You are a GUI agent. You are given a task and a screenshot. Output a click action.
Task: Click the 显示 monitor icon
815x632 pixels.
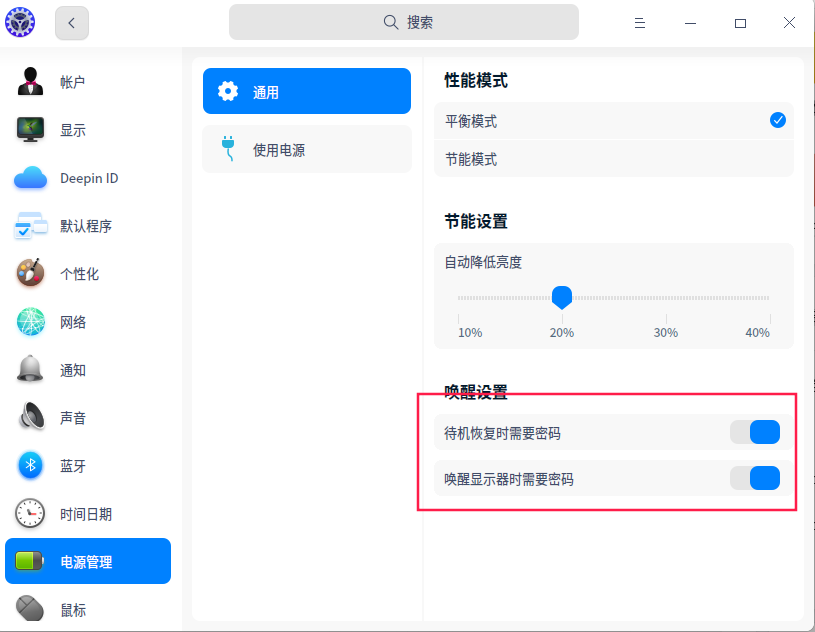(x=30, y=129)
